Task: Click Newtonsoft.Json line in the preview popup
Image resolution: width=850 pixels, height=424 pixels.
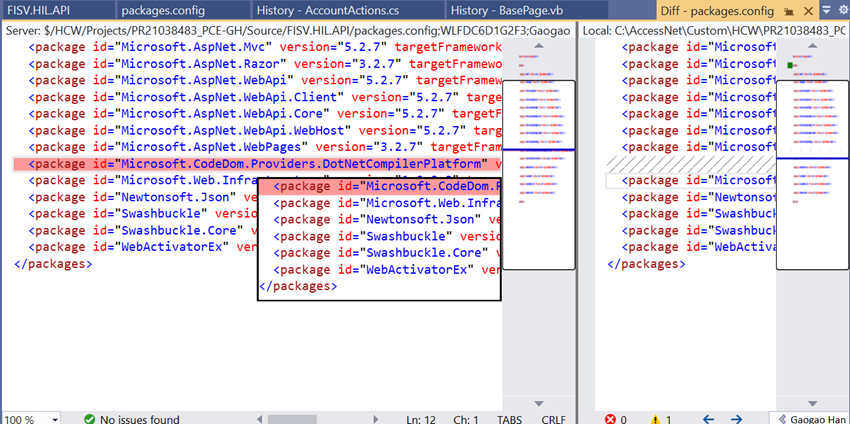Action: point(387,220)
